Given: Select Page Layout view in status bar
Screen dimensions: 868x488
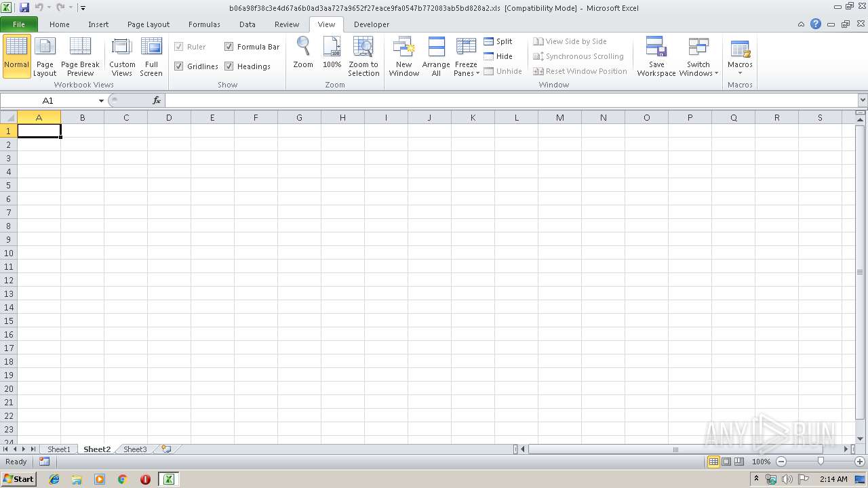Looking at the screenshot, I should pos(726,462).
